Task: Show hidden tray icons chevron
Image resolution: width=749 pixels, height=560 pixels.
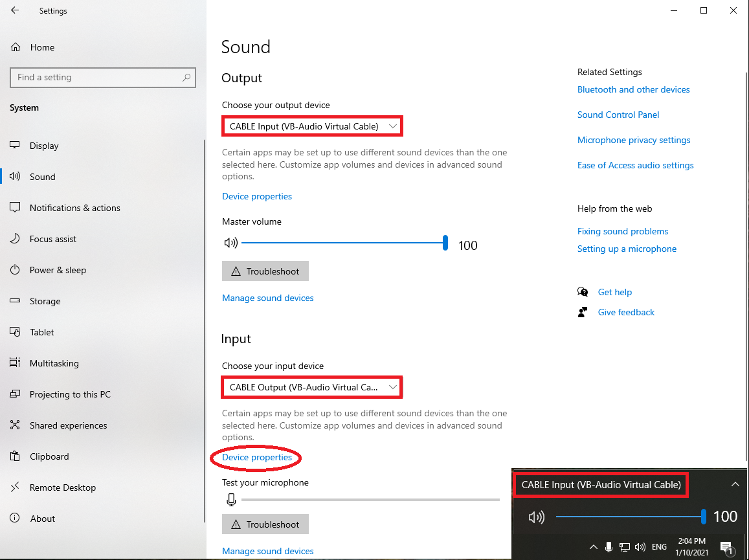Action: point(593,546)
